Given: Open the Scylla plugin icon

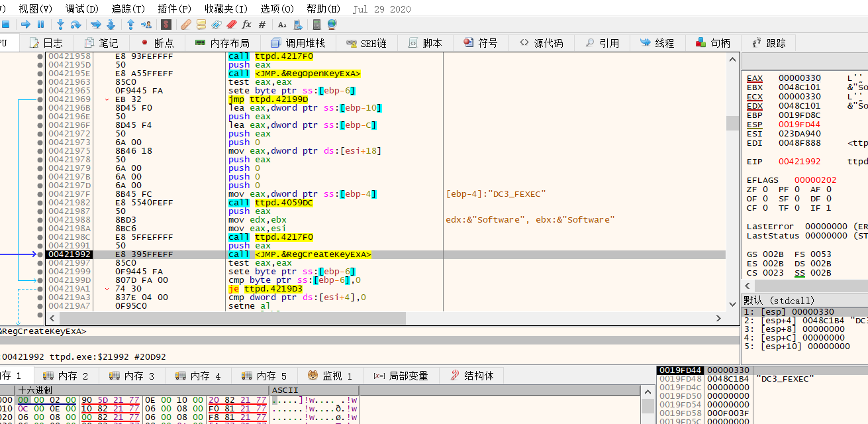Looking at the screenshot, I should (166, 25).
